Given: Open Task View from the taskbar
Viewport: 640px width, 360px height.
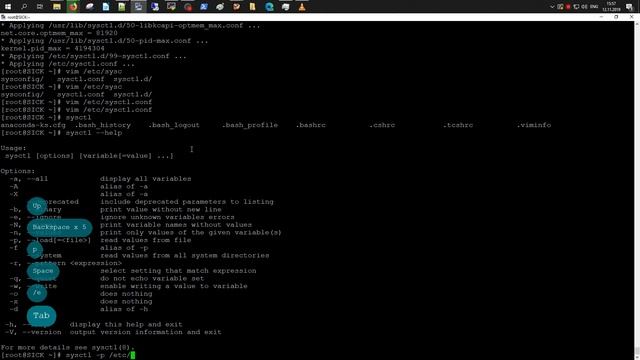Looking at the screenshot, I should 40,7.
